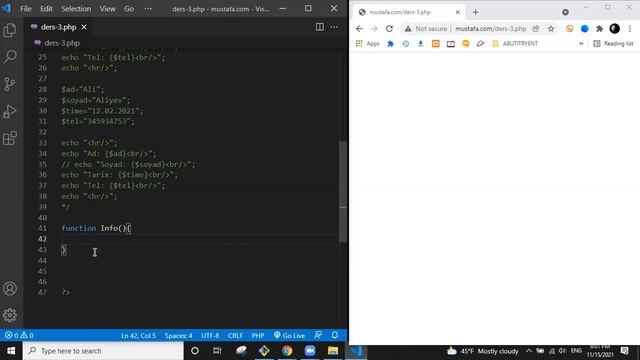Select the mustafa.com/ders-3.php Chrome tab
The width and height of the screenshot is (640, 360).
pyautogui.click(x=408, y=12)
